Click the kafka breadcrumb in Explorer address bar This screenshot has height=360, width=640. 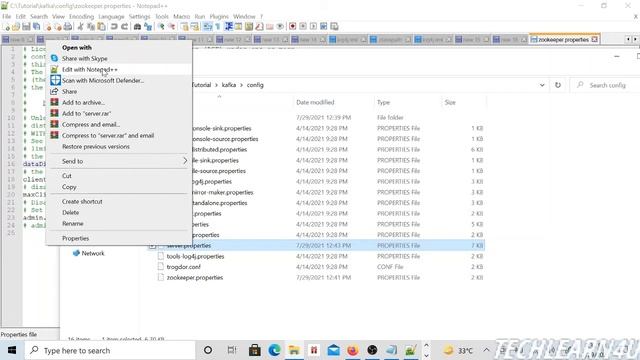click(229, 85)
